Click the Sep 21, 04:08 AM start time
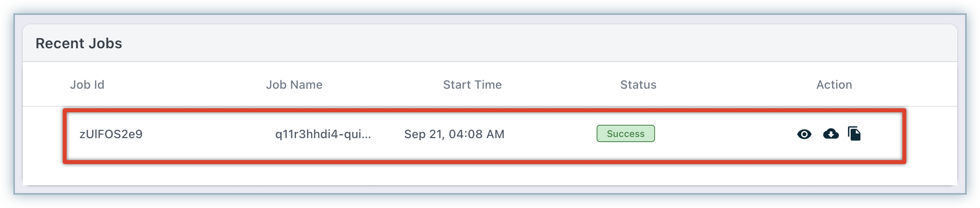Image resolution: width=980 pixels, height=208 pixels. click(x=454, y=134)
